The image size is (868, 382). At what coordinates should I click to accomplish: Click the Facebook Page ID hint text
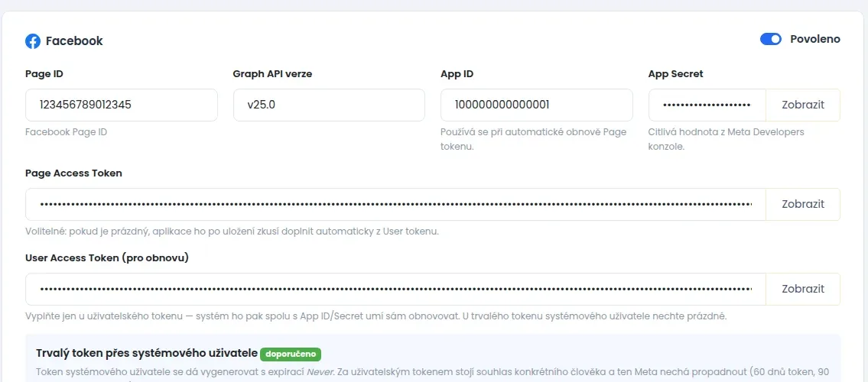[67, 132]
